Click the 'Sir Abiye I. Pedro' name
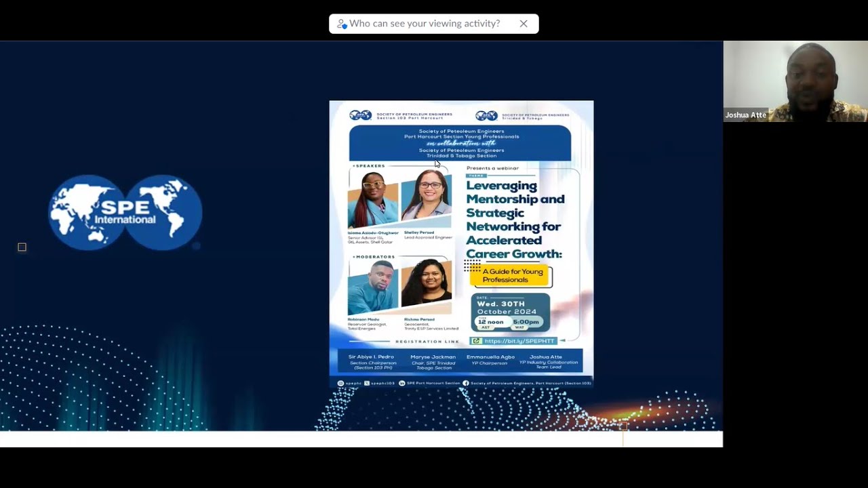The image size is (868, 488). click(371, 357)
